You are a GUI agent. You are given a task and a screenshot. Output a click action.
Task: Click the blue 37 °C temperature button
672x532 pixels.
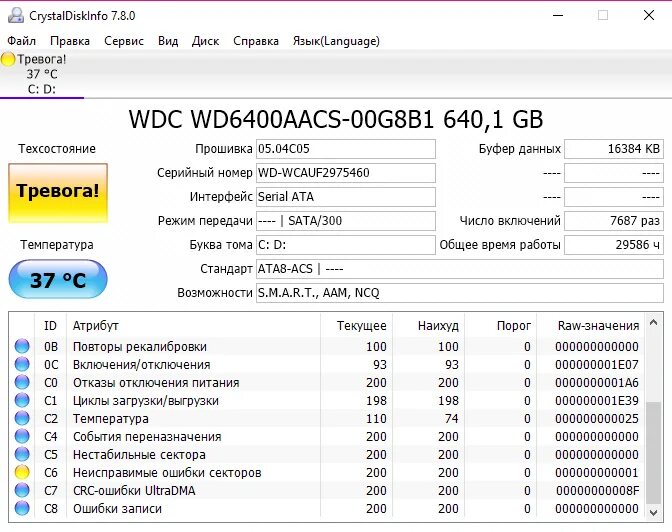click(58, 280)
